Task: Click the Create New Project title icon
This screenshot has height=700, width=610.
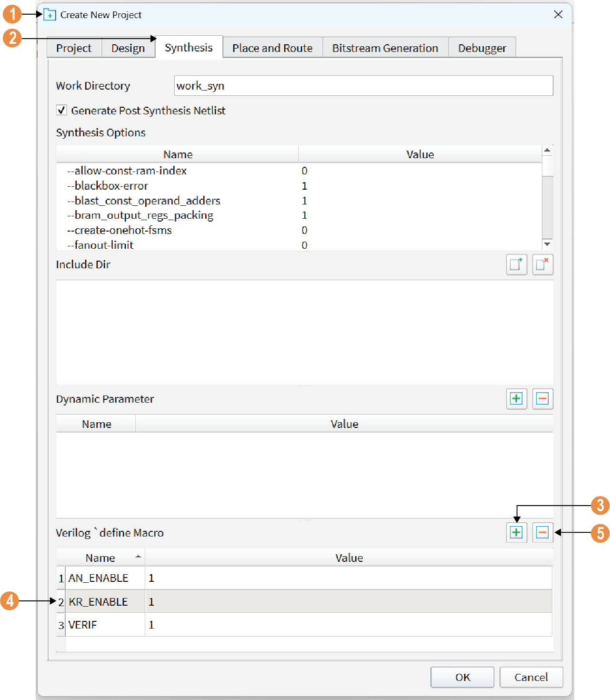Action: pos(50,15)
